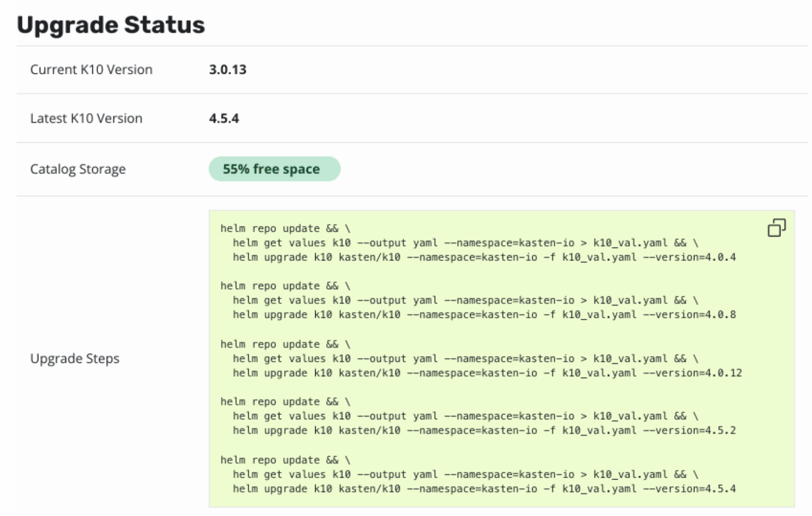Image resolution: width=812 pixels, height=516 pixels.
Task: Click the helm upgrade line ending with --version=4.5.4
Action: click(484, 488)
